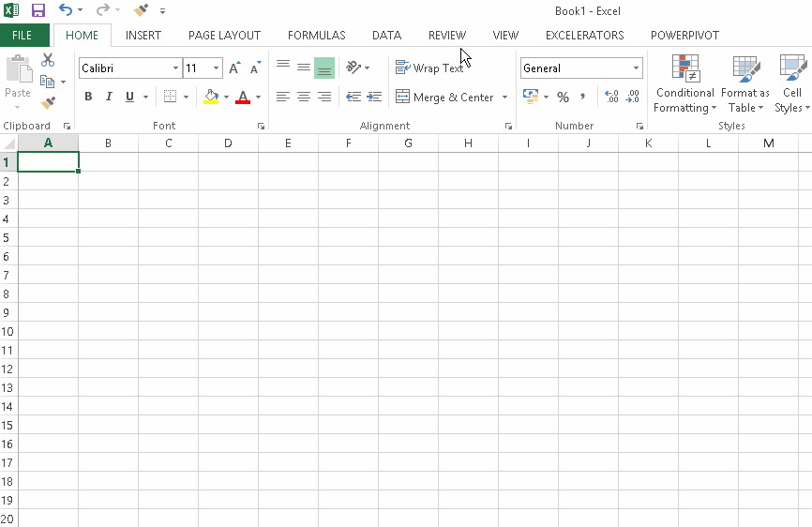The height and width of the screenshot is (527, 812).
Task: Expand Borders options arrow
Action: 186,97
